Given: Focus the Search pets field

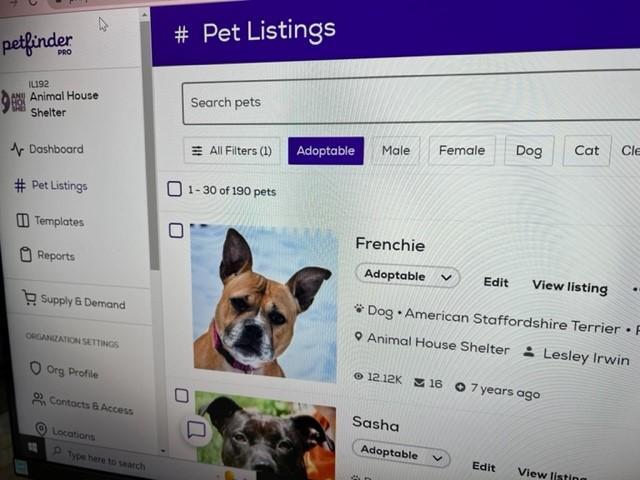Looking at the screenshot, I should pos(411,101).
